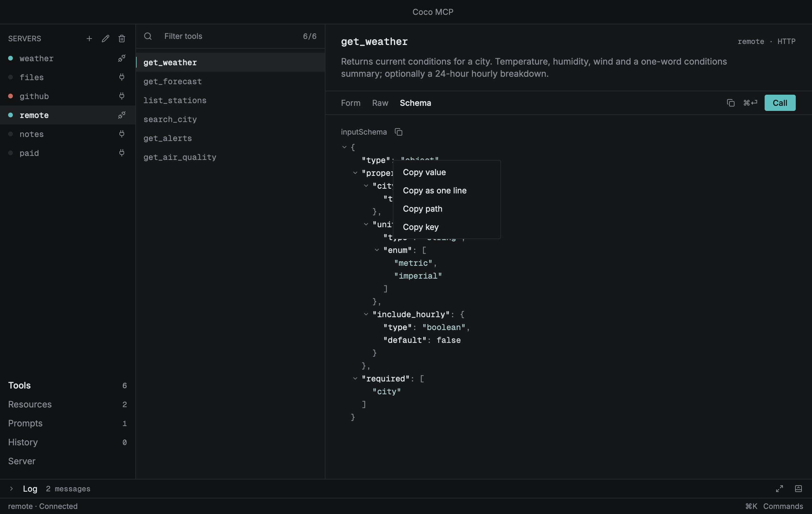This screenshot has width=812, height=514.
Task: Choose Copy value from context menu
Action: [x=447, y=172]
